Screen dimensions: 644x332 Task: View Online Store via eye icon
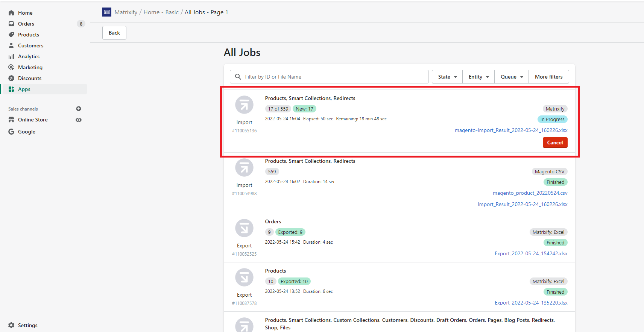tap(79, 120)
